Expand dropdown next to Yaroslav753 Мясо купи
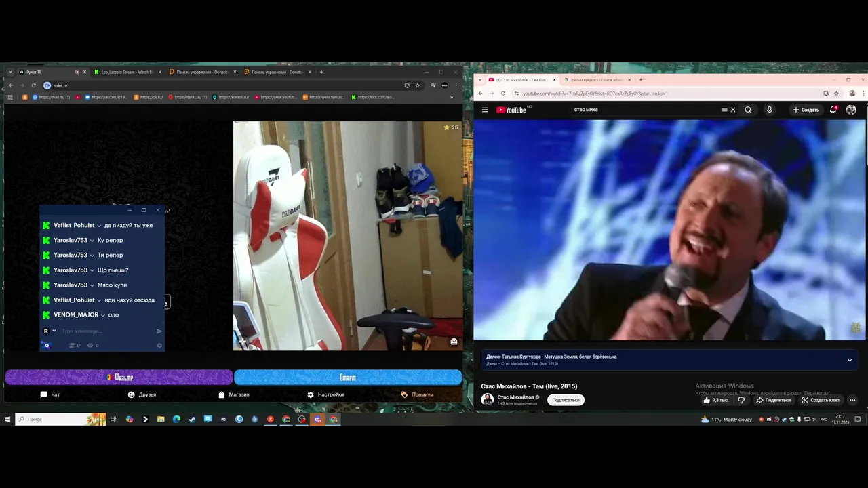Image resolution: width=868 pixels, height=488 pixels. pos(92,285)
